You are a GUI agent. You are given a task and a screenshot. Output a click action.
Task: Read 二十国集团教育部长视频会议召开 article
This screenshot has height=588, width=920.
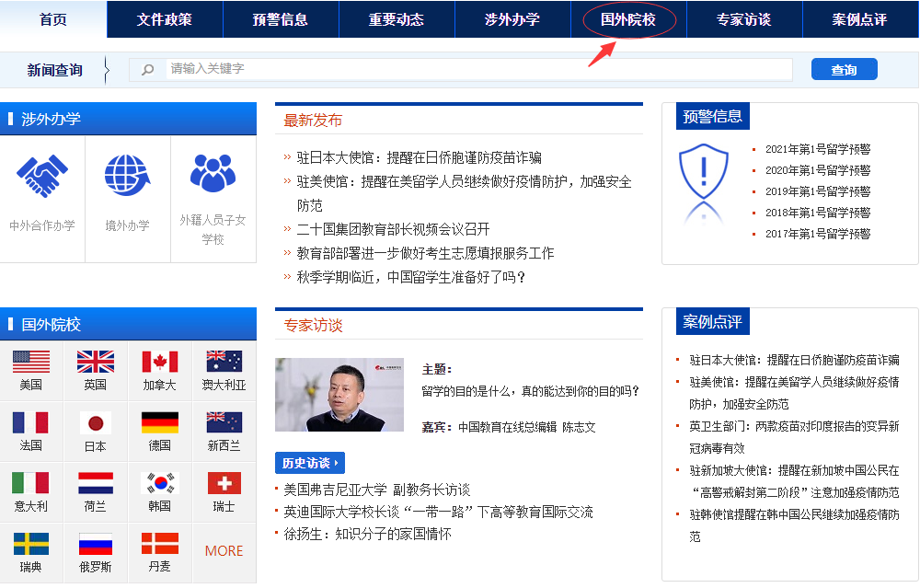(393, 229)
